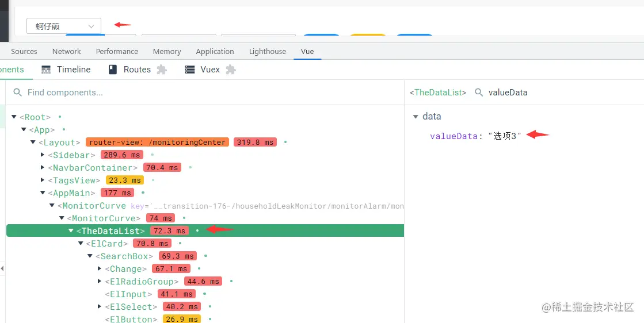644x323 pixels.
Task: Switch to the Sources devtools tab
Action: coord(24,51)
